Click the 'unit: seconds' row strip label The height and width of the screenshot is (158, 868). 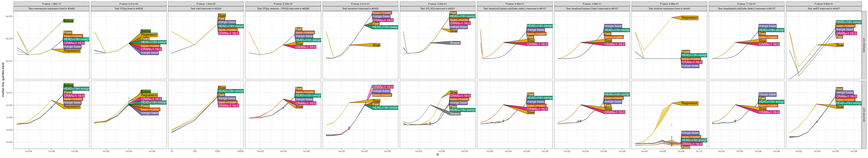pyautogui.click(x=864, y=115)
